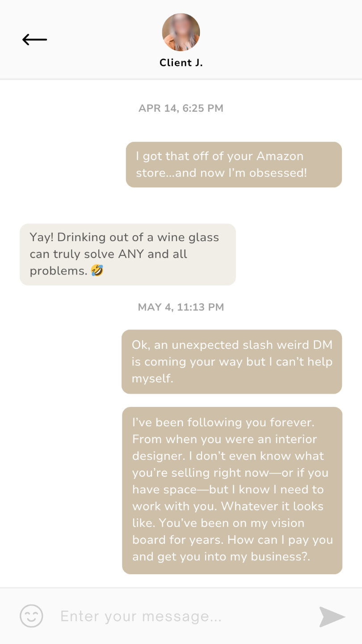Tap the MAY 4, 11:13 PM timestamp
This screenshot has height=644, width=362.
(x=181, y=307)
